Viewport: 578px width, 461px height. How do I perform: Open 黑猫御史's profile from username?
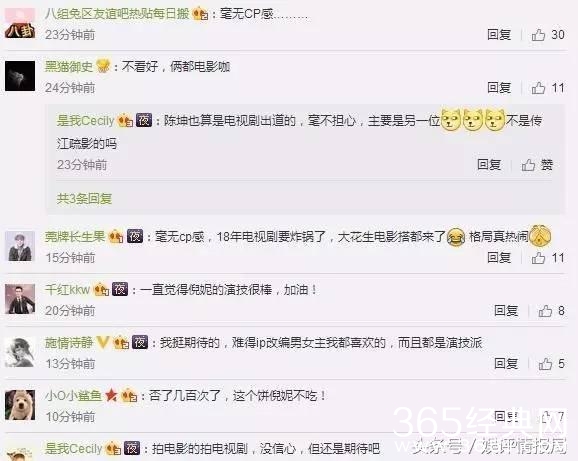coord(69,66)
